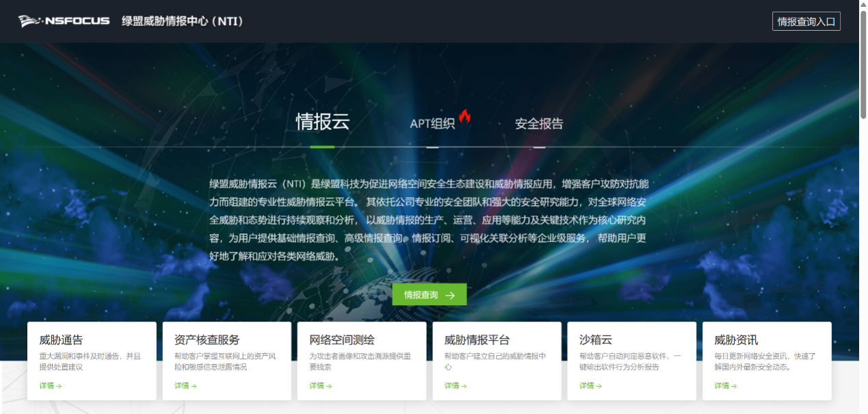Click the green 情报查询 button

coord(429,294)
